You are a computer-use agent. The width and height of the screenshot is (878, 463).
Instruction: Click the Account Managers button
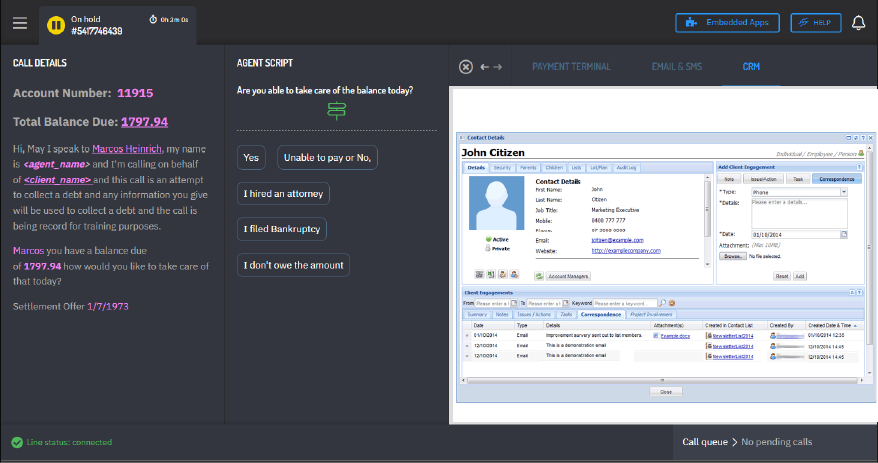pyautogui.click(x=568, y=276)
